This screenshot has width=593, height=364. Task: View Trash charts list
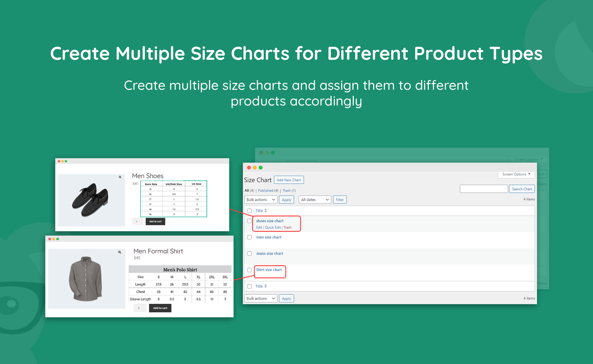(286, 190)
